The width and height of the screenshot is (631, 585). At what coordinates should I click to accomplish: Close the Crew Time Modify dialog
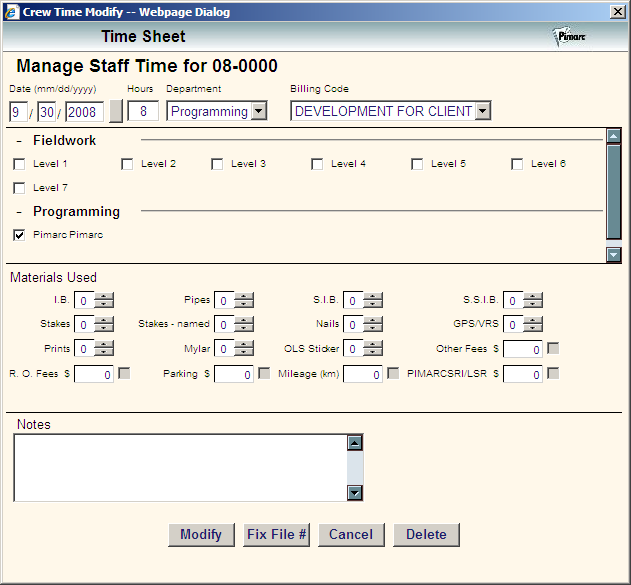(x=617, y=12)
